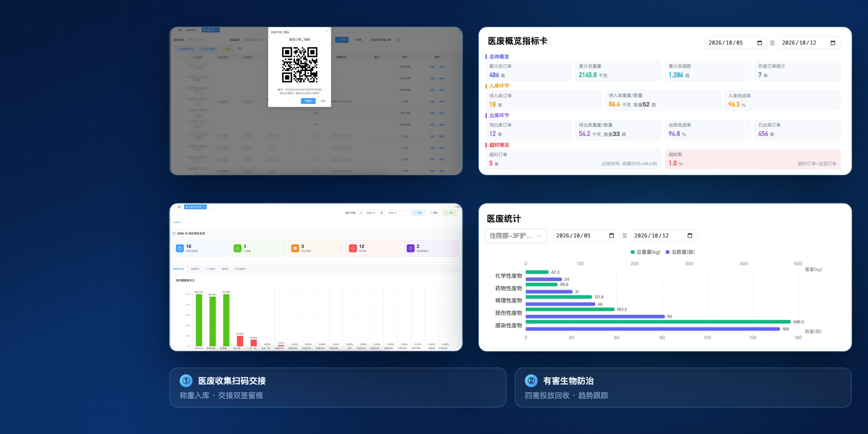Open the 二维码 link in first order row

point(441,67)
